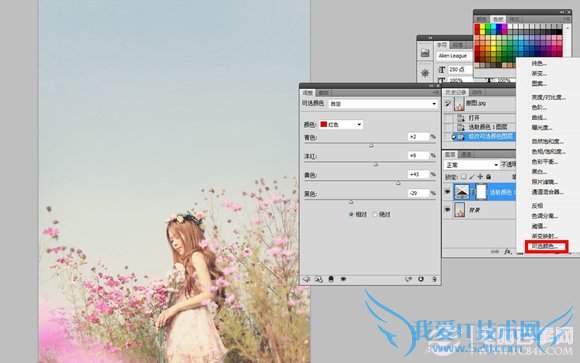
Task: Open the layer blend mode 正常 dropdown
Action: pyautogui.click(x=472, y=165)
